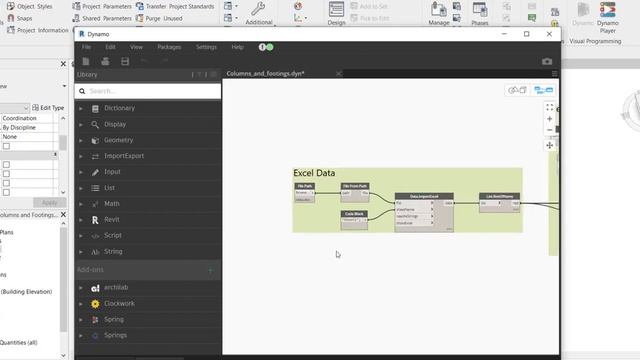Create a new Dynamo file from toolbar

pos(86,61)
